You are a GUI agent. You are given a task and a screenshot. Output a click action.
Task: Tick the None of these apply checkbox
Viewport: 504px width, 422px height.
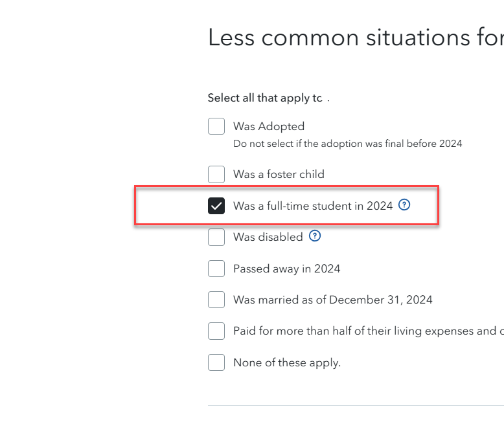pos(216,362)
